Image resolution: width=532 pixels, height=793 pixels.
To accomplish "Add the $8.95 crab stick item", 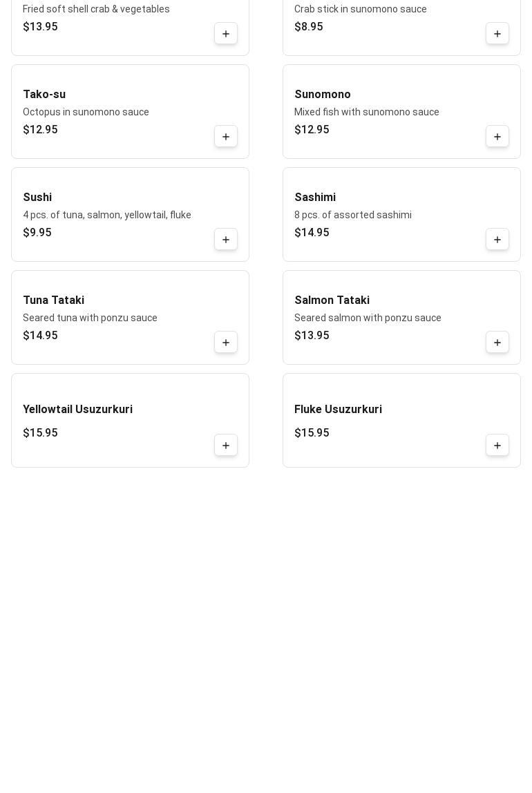I will [x=497, y=34].
